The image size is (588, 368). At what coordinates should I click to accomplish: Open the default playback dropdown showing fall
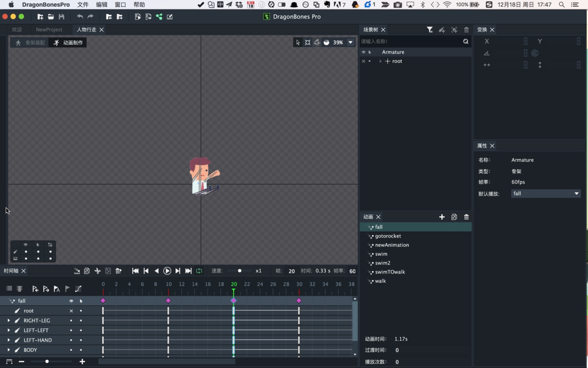[x=545, y=194]
